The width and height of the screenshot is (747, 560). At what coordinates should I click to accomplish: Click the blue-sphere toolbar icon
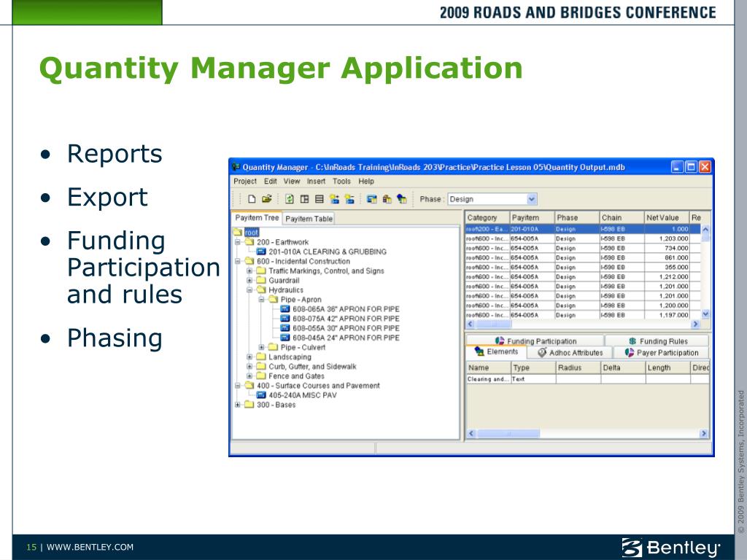coord(402,199)
